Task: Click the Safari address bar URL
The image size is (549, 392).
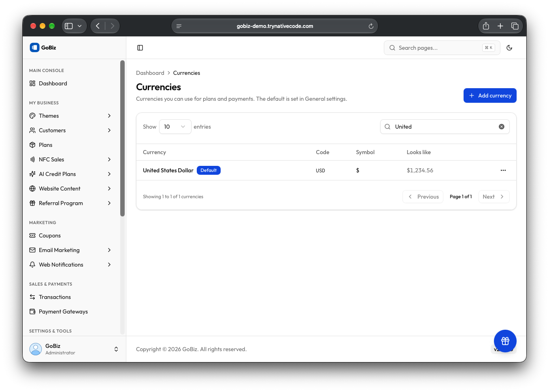Action: coord(275,26)
